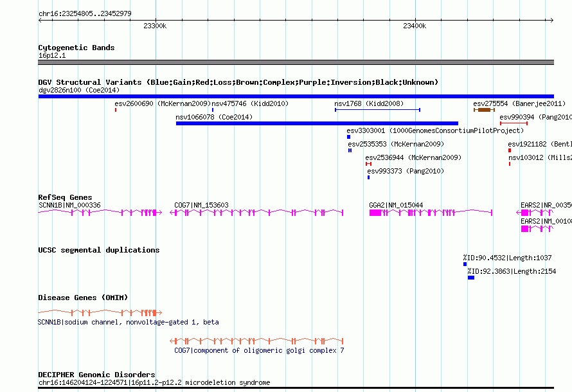Click the nsv103012 variant label
This screenshot has width=572, height=392.
[541, 157]
